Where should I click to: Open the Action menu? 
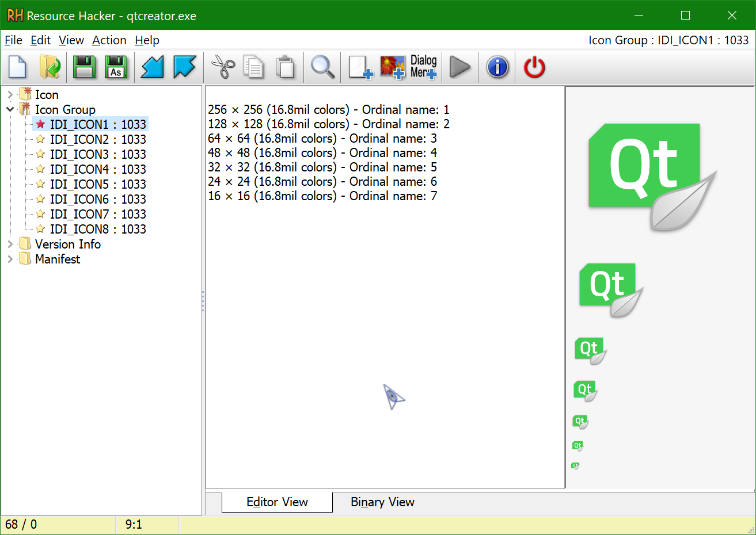(x=109, y=40)
